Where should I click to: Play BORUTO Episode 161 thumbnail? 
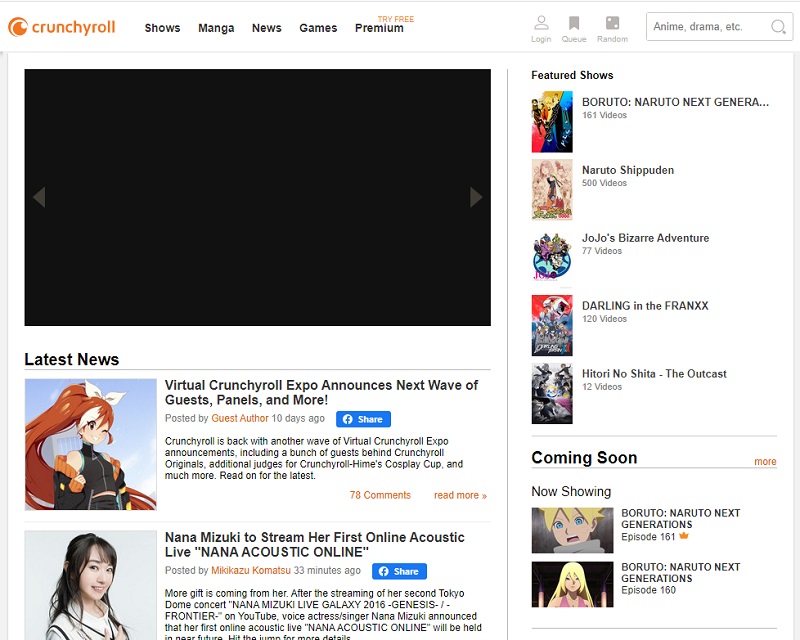coord(572,530)
